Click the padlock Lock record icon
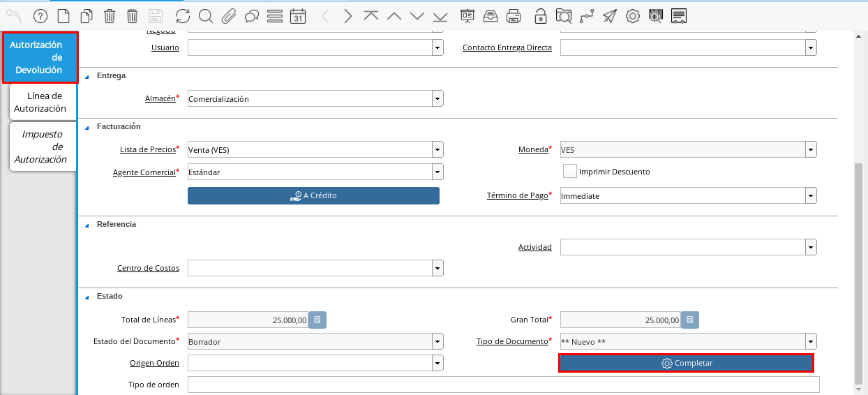The height and width of the screenshot is (395, 868). pyautogui.click(x=540, y=15)
